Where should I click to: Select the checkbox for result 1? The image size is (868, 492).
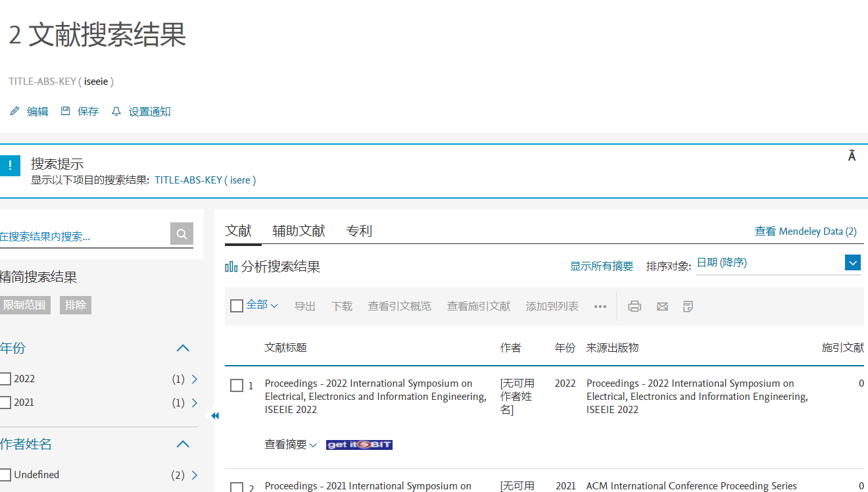[237, 385]
